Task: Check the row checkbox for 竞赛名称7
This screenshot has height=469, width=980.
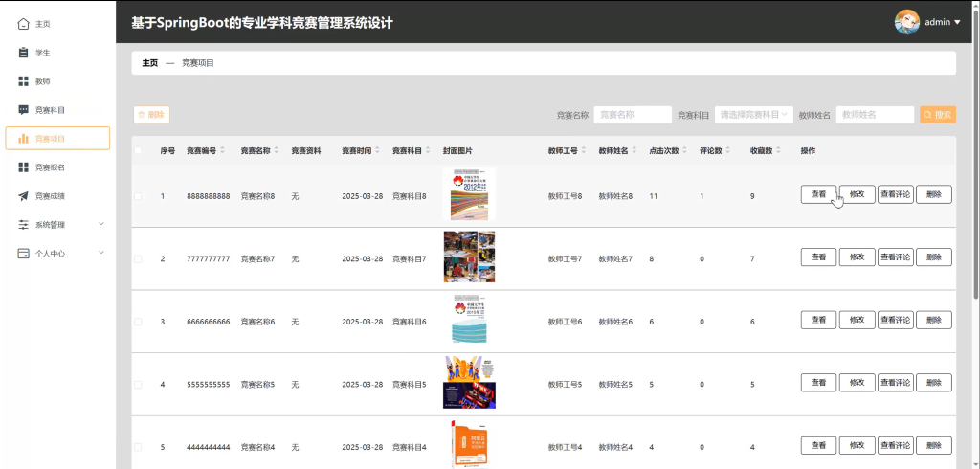Action: point(138,258)
